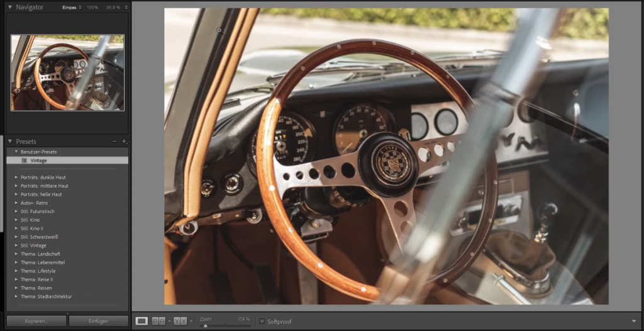
Task: Click the Stil: Vintage label
Action: pos(33,245)
